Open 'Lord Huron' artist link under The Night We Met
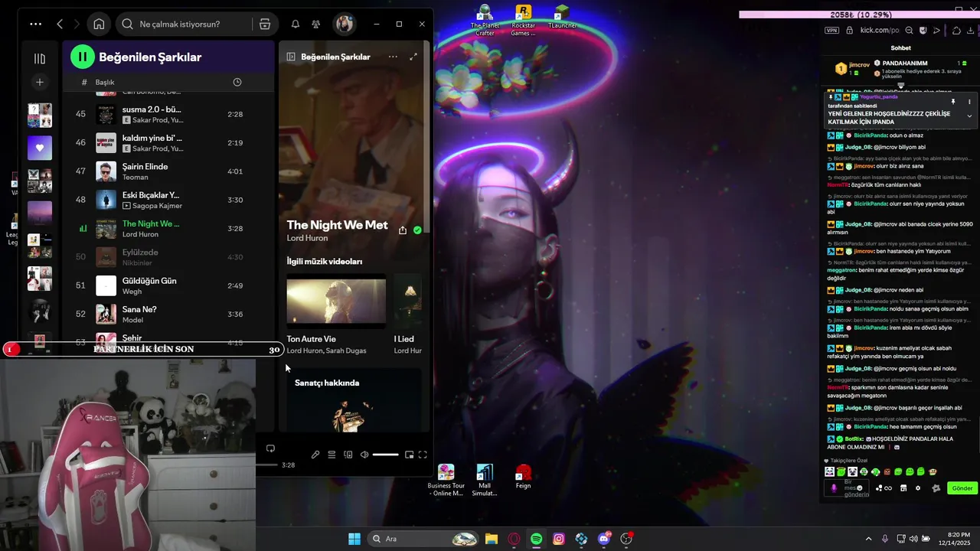 [307, 238]
